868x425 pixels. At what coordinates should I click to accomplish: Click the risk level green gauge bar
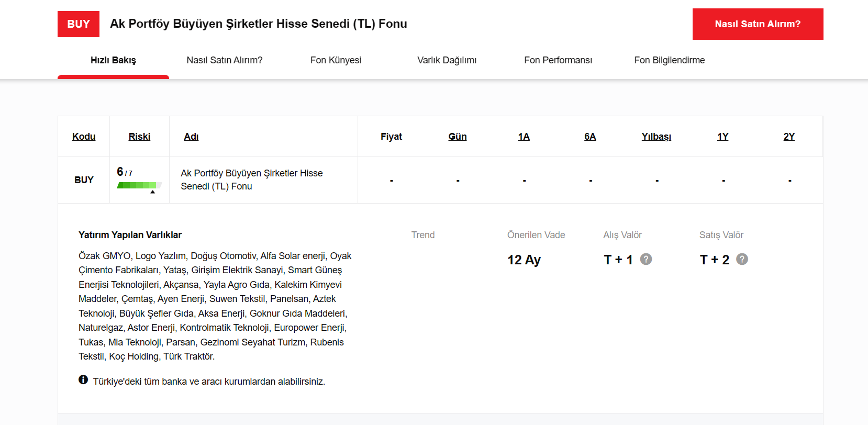point(139,185)
